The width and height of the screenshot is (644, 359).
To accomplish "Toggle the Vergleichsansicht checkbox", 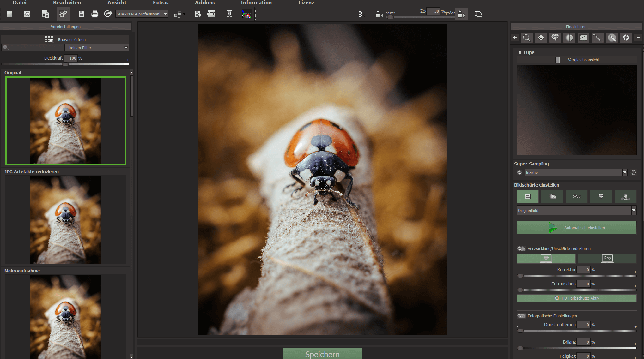I will coord(559,60).
